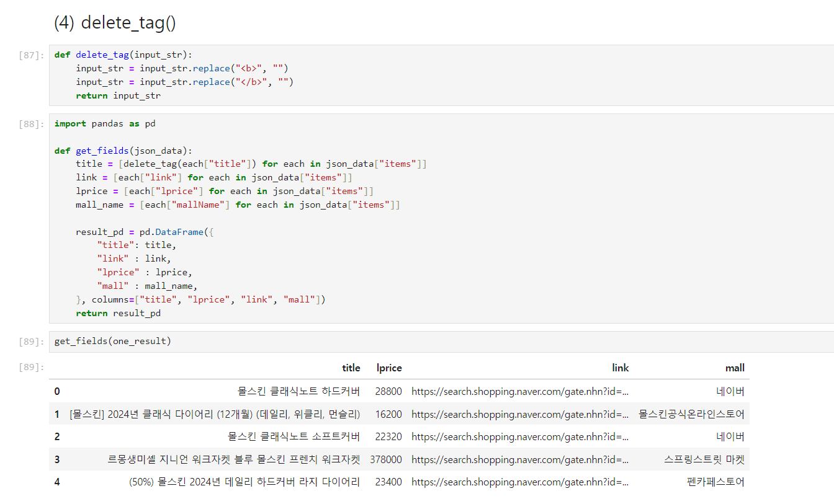Screen dimensions: 834x504
Task: Click the [89] input prompt beside get_fields call
Action: 31,342
